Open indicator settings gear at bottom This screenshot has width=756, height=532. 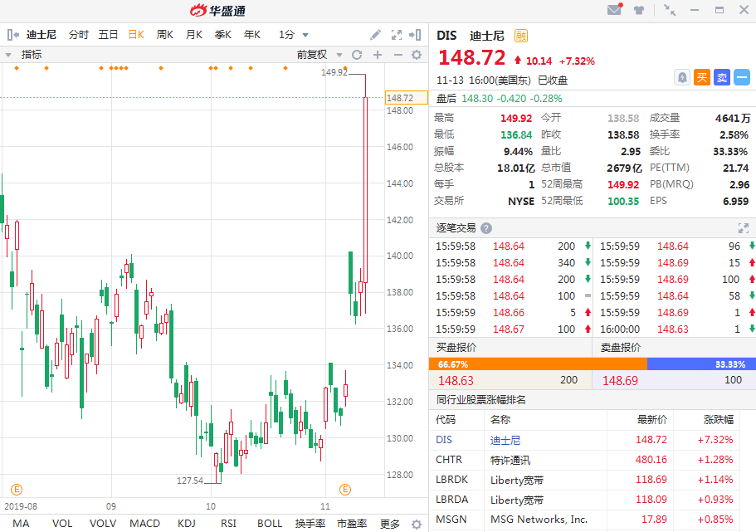(x=417, y=524)
